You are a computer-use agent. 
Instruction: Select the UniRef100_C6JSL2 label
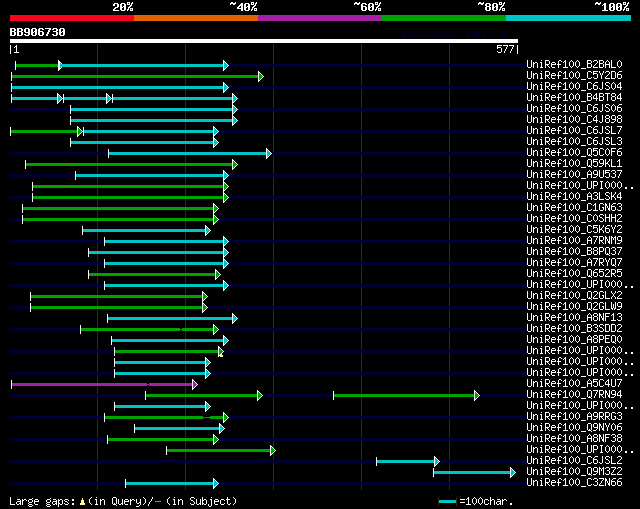click(x=574, y=461)
